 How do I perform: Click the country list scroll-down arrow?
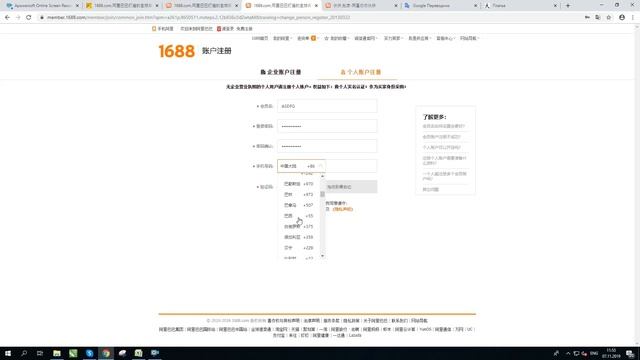322,256
